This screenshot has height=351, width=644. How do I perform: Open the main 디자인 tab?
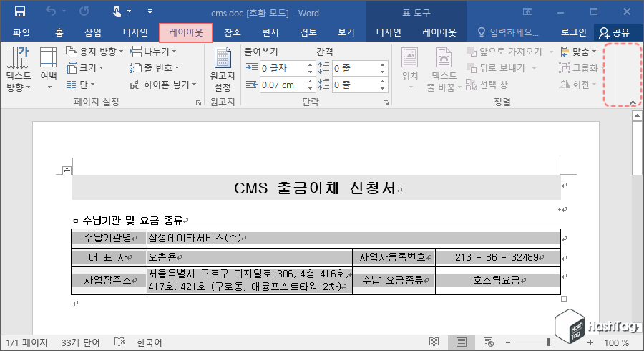[x=135, y=32]
